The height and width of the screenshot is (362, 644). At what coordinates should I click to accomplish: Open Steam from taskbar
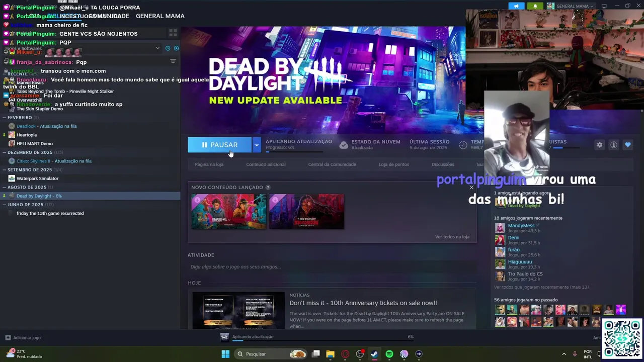(374, 354)
